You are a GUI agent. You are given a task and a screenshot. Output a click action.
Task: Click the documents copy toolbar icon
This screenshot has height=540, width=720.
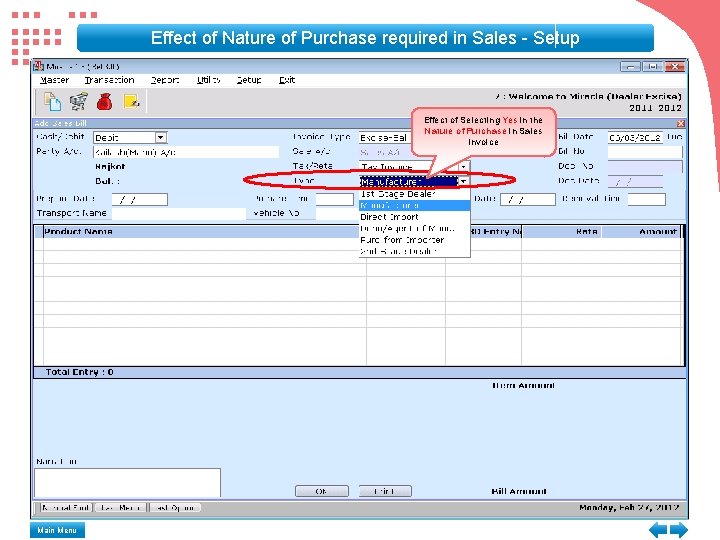[52, 101]
